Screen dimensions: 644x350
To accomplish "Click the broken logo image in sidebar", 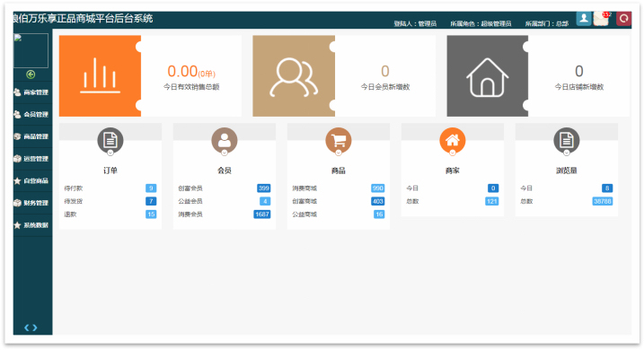I will (x=31, y=50).
